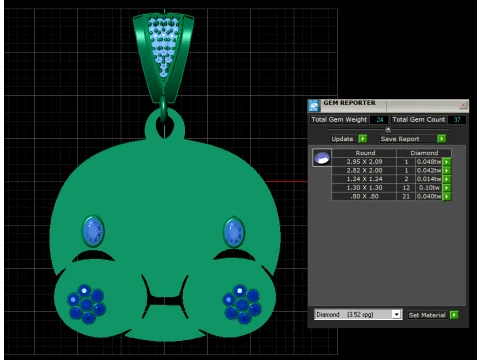Select the right cheek gem cluster
480x360 pixels.
(242, 304)
